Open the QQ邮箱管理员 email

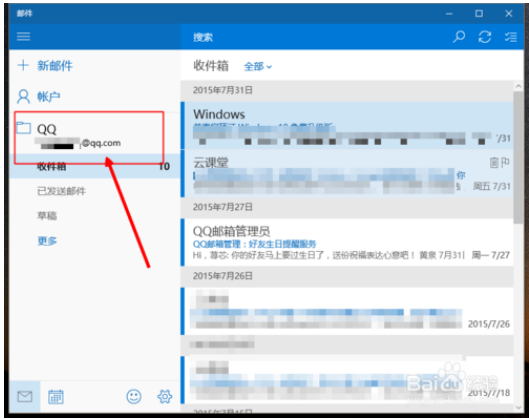point(347,242)
